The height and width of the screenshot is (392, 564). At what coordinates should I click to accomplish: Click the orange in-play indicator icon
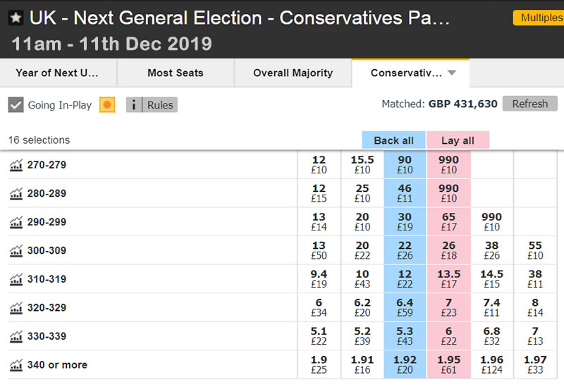click(x=107, y=105)
